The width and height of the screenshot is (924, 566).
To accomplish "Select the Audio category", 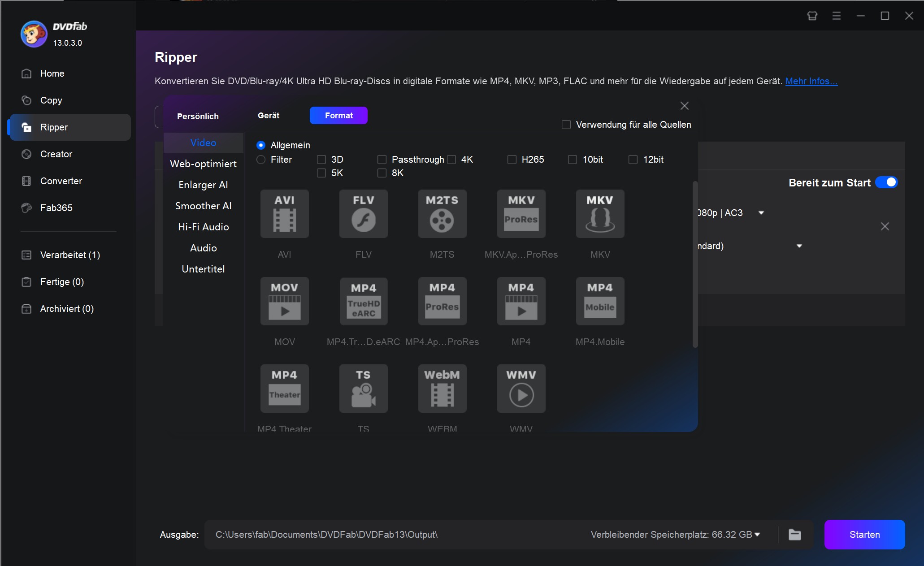I will pos(203,248).
